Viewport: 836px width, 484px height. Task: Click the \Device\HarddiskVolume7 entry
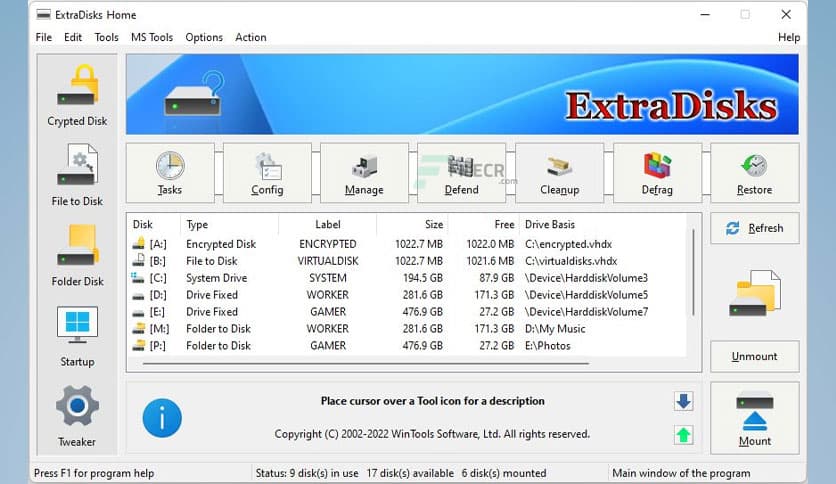pyautogui.click(x=586, y=312)
